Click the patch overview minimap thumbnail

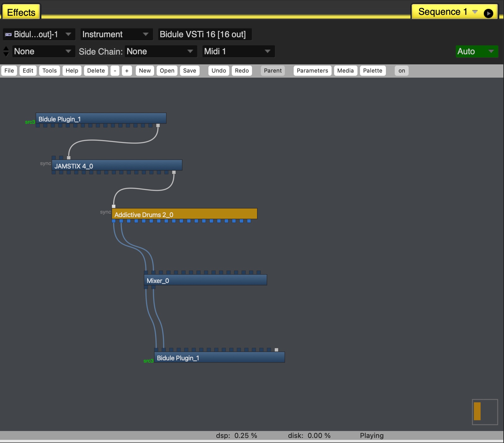tap(485, 412)
